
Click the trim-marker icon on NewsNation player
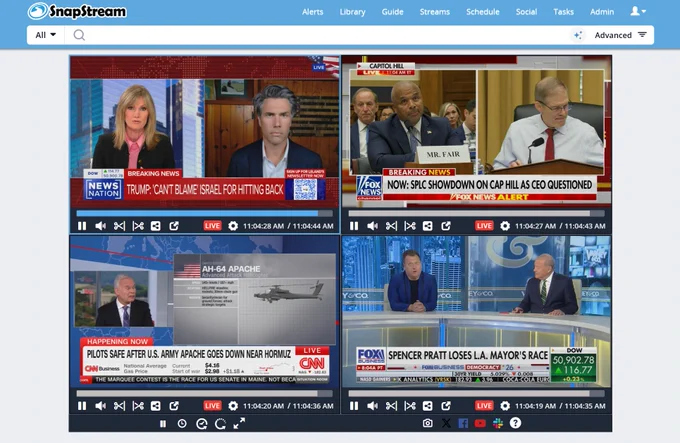[x=138, y=226]
